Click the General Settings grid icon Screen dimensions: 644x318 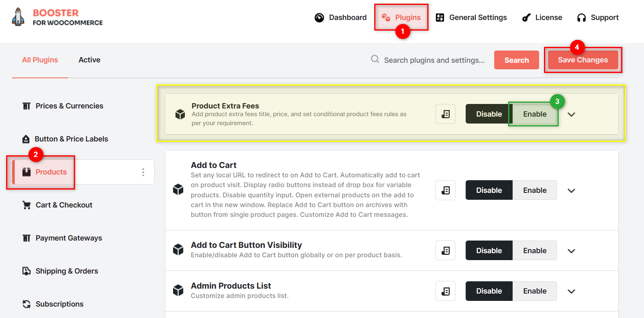[440, 18]
